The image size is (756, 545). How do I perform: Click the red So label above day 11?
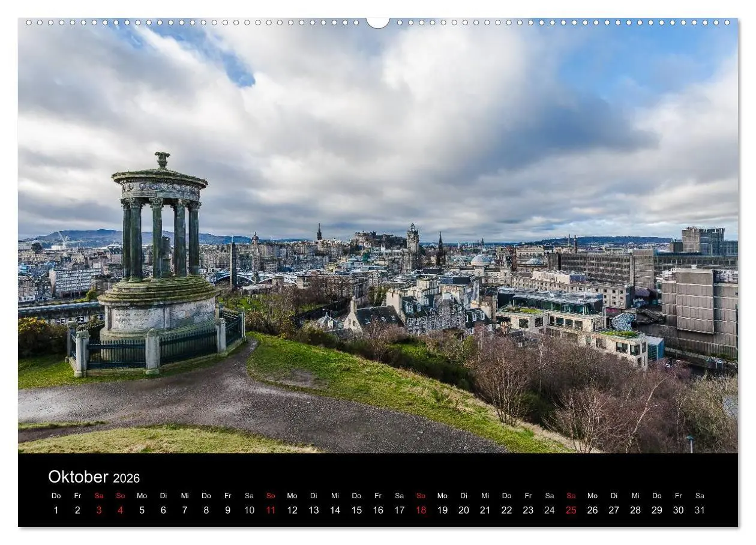(x=271, y=496)
